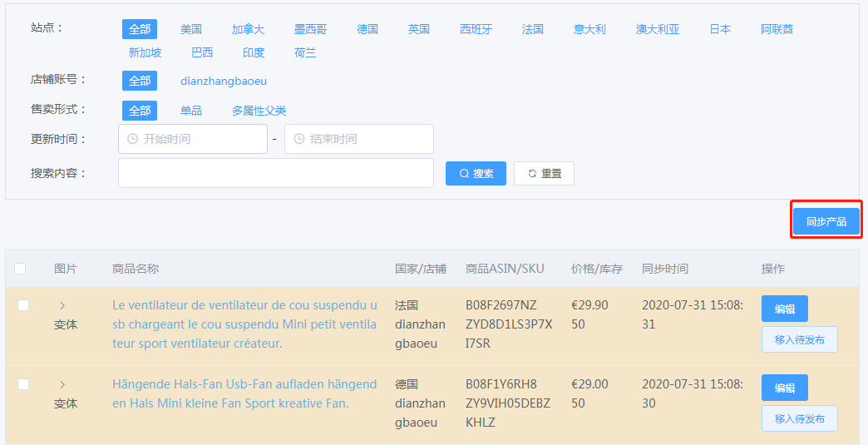Click the 图片 column header

(66, 269)
